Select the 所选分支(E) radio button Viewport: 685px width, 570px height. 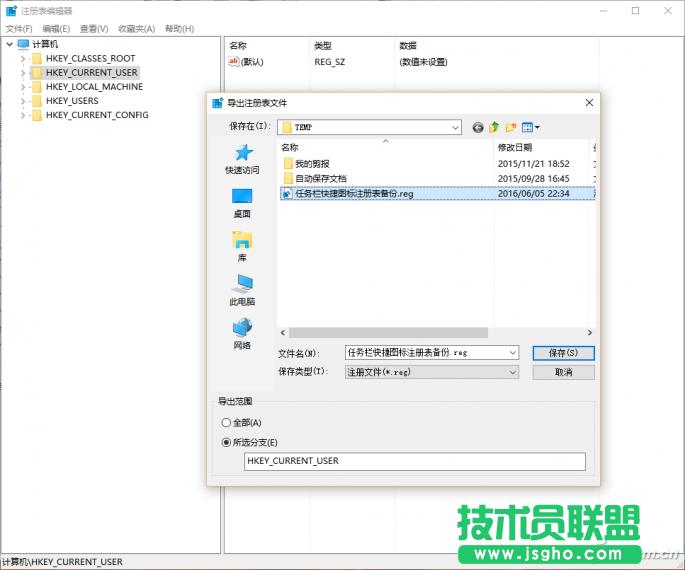click(224, 442)
